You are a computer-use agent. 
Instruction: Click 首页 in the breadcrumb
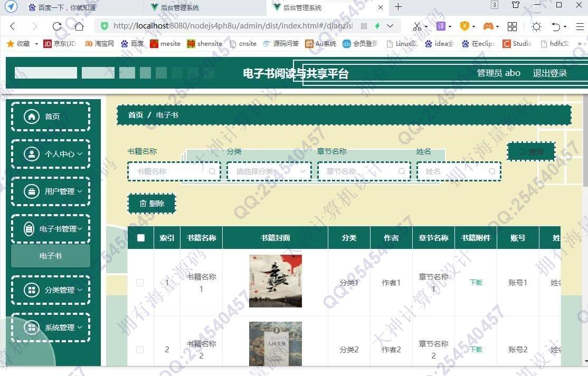pyautogui.click(x=135, y=115)
